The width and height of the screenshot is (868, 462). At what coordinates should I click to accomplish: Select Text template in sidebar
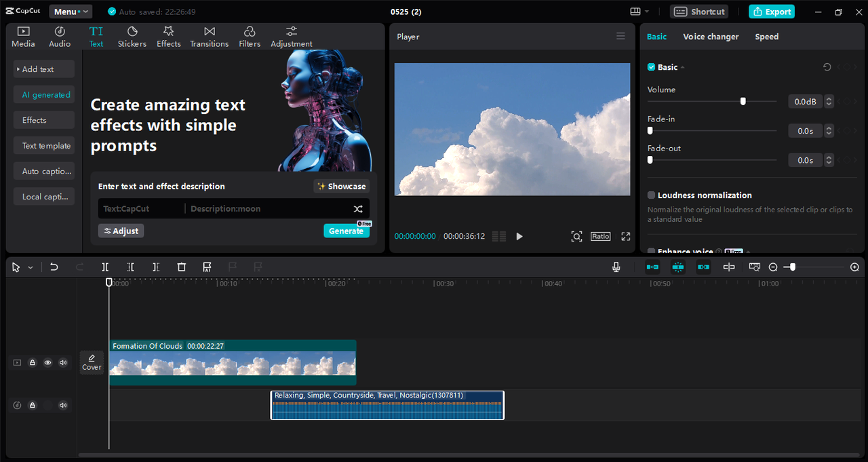click(44, 146)
